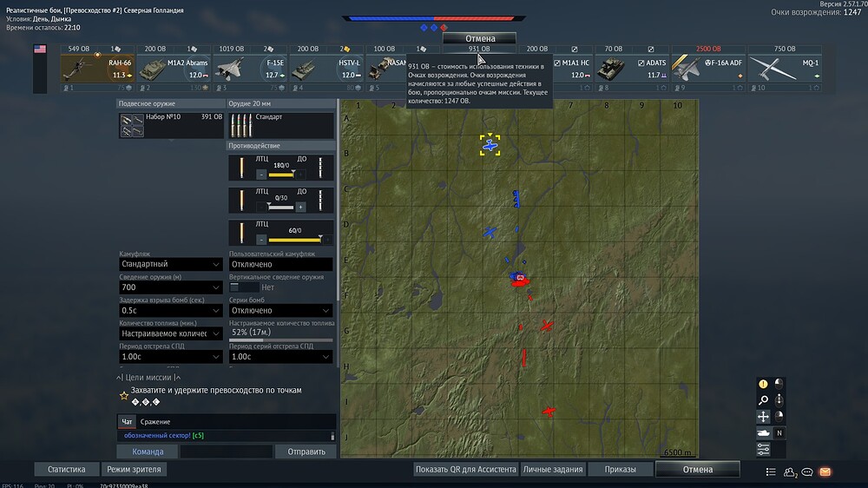Viewport: 868px width, 488px height.
Task: Select the F-16A ADF aircraft slot
Action: pos(708,68)
